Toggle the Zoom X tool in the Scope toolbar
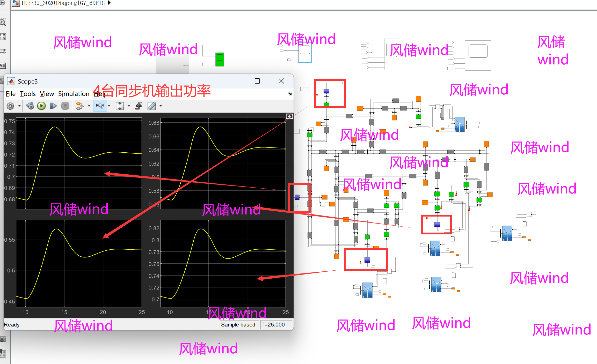The height and width of the screenshot is (364, 597). (x=100, y=106)
